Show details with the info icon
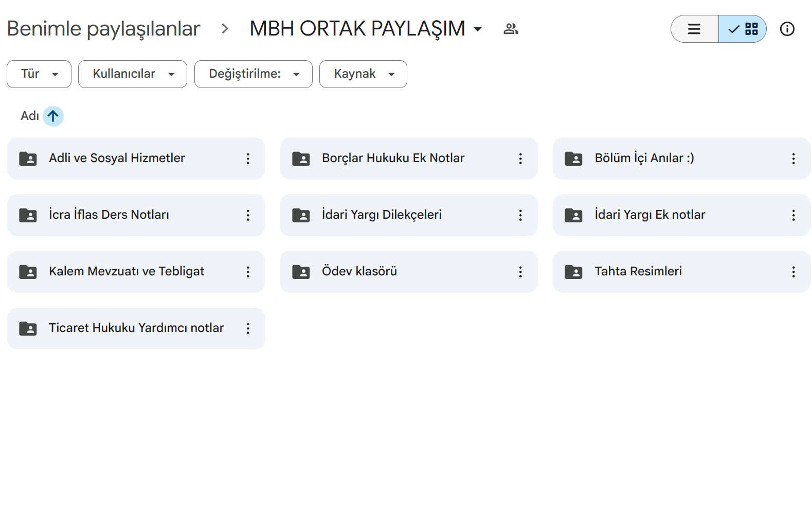 click(x=787, y=29)
